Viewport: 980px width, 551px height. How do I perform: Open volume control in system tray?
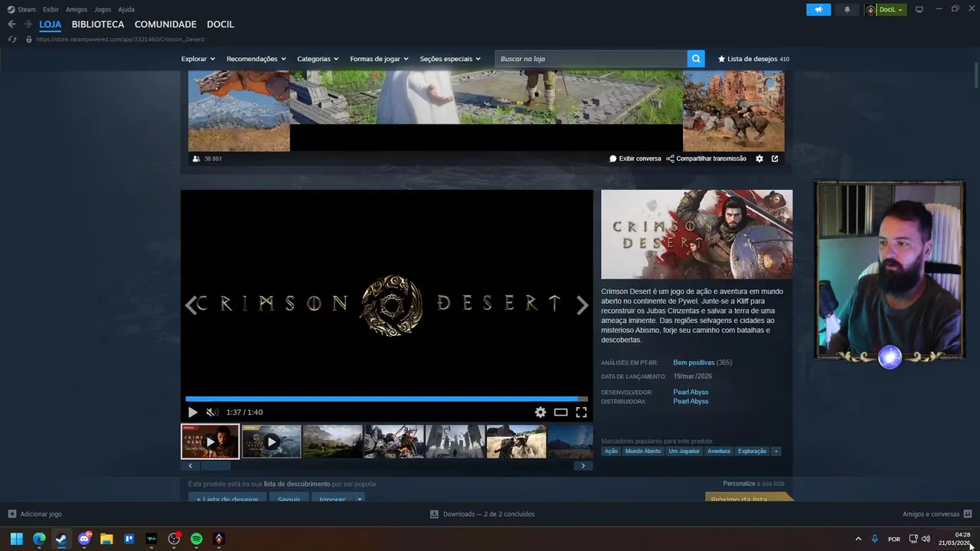click(926, 539)
